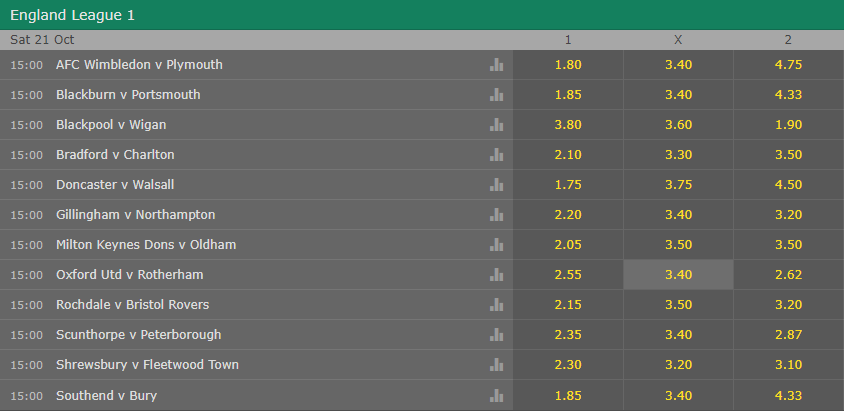
Task: Open stats icon for Blackburn v Portsmouth
Action: click(x=496, y=95)
